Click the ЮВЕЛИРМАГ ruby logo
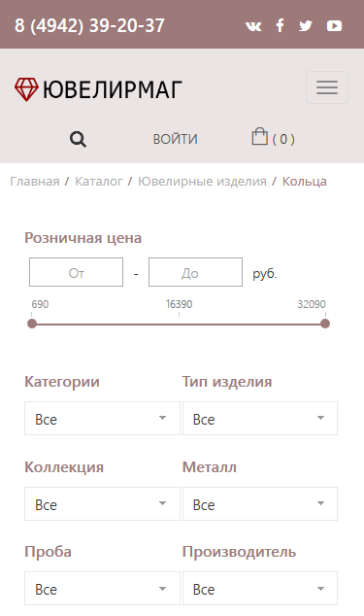The width and height of the screenshot is (364, 616). tap(98, 89)
